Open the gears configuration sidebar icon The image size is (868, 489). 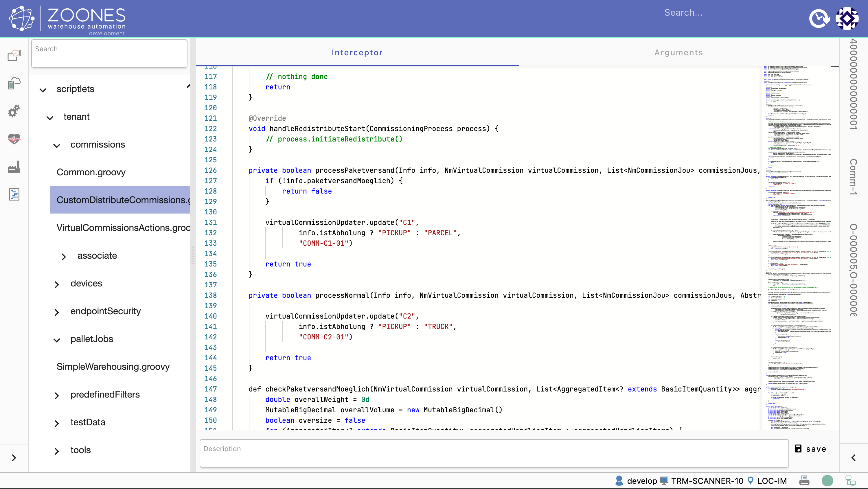tap(14, 111)
